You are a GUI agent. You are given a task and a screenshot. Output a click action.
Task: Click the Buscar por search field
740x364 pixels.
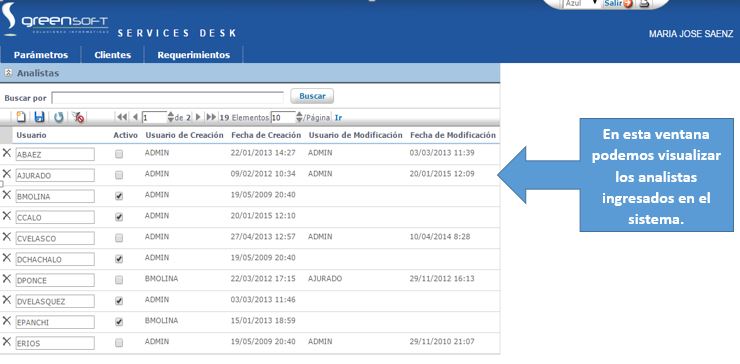coord(168,98)
